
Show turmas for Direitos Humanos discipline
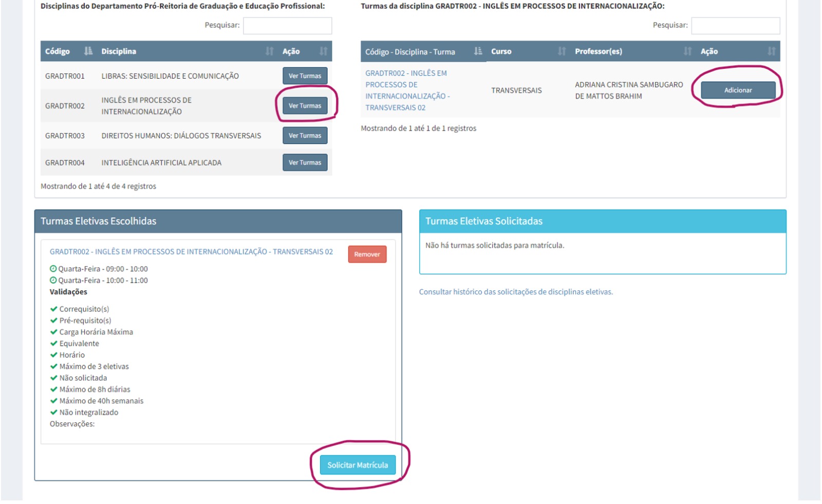(305, 135)
